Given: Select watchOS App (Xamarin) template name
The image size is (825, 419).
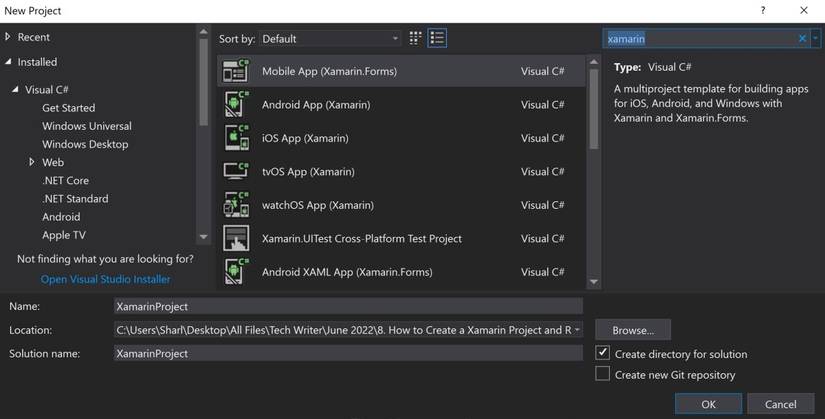Looking at the screenshot, I should pos(318,205).
